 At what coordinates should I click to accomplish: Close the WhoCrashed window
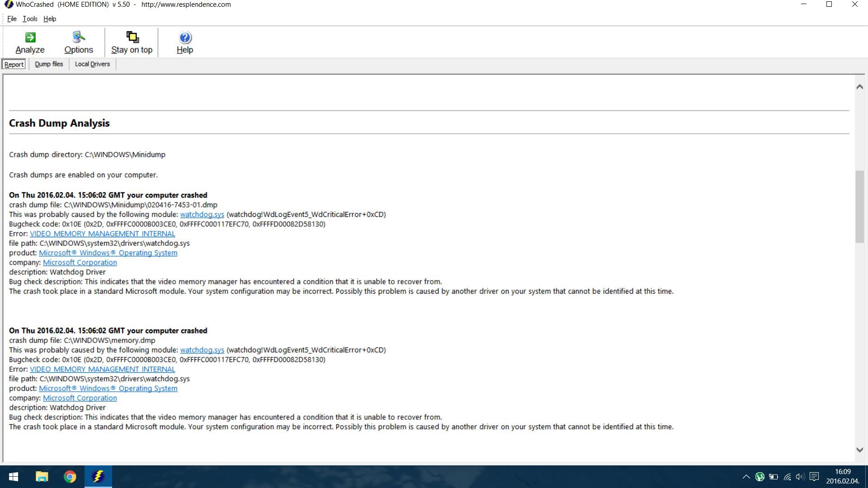click(x=854, y=5)
